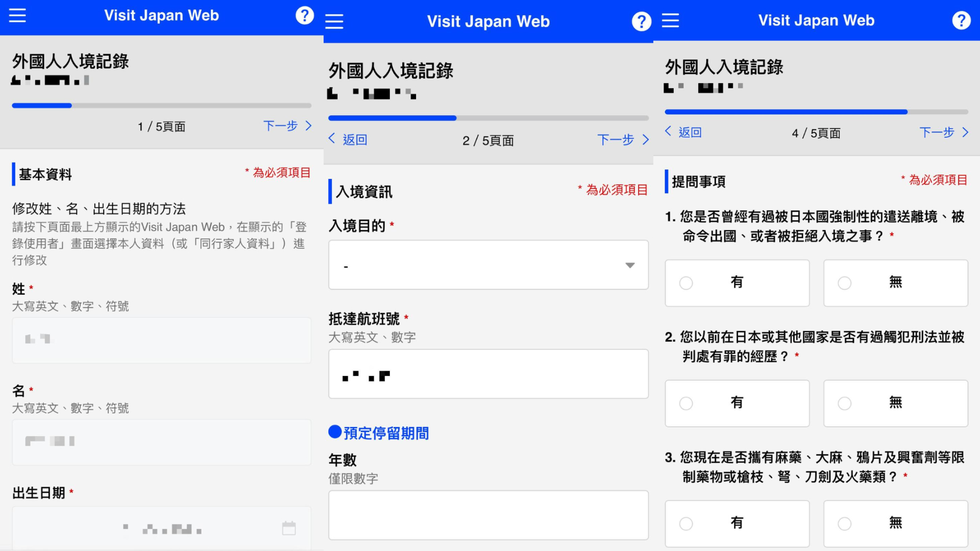Click 修改姓、名、出生日期的方法 text

99,209
